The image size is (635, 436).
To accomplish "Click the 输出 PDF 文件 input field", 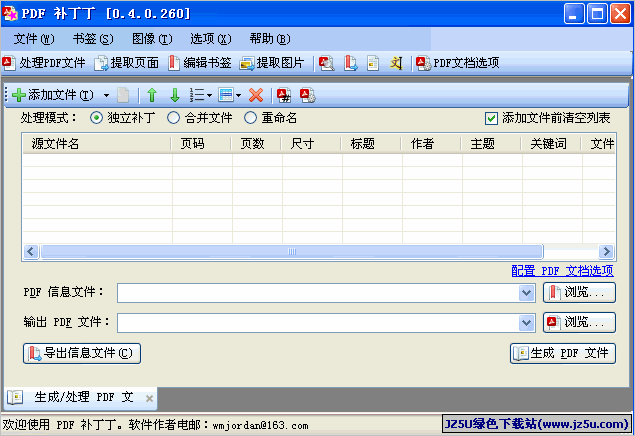I will pyautogui.click(x=318, y=323).
